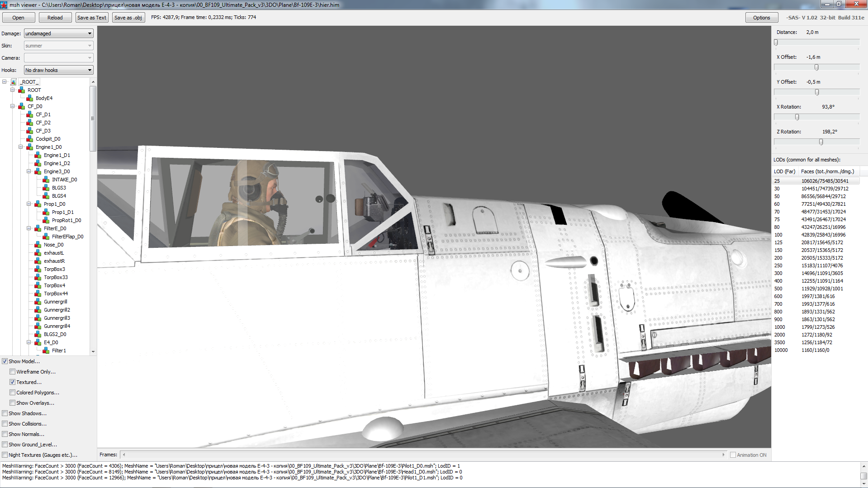Enable Show Ground_Level checkbox
868x488 pixels.
(5, 445)
